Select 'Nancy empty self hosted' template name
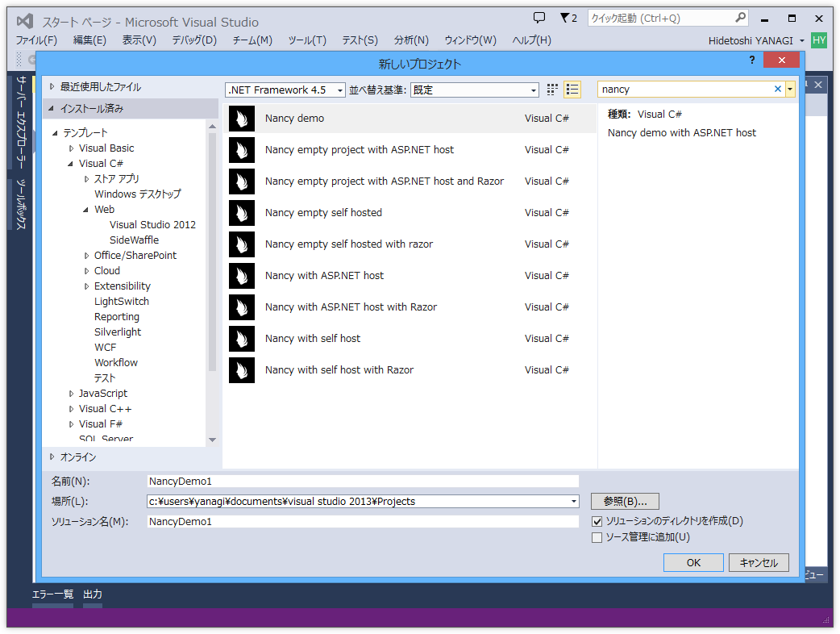This screenshot has width=840, height=634. tap(323, 213)
